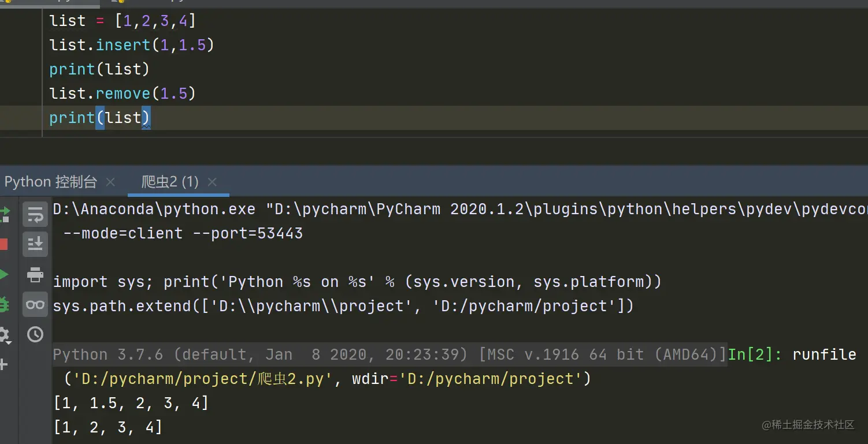The width and height of the screenshot is (868, 444).
Task: Close the Python 控制台 tab
Action: 110,182
